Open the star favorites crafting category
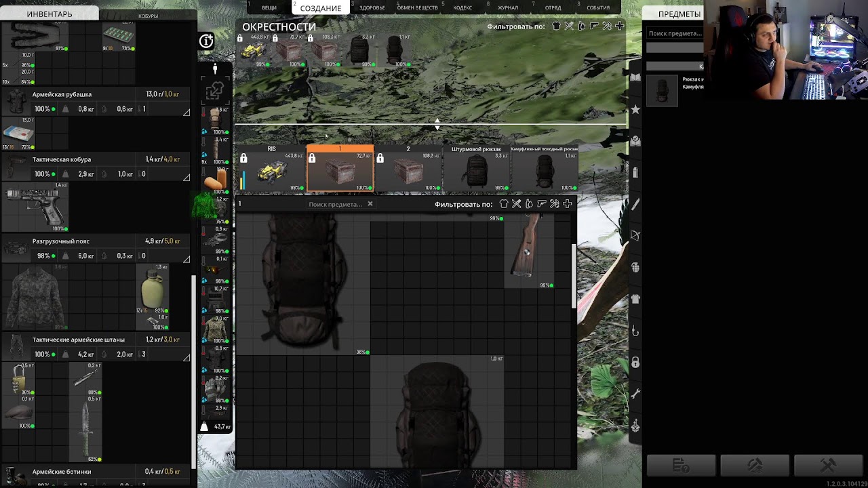This screenshot has width=868, height=488. tap(635, 109)
